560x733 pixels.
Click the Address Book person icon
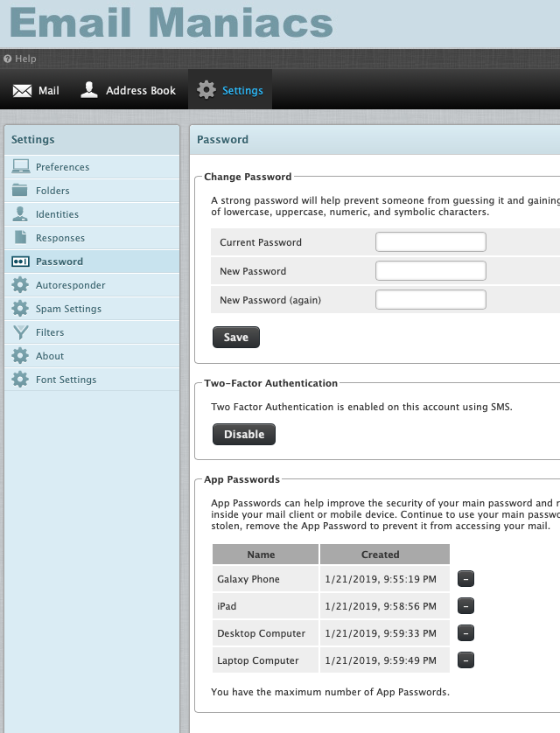(x=89, y=90)
